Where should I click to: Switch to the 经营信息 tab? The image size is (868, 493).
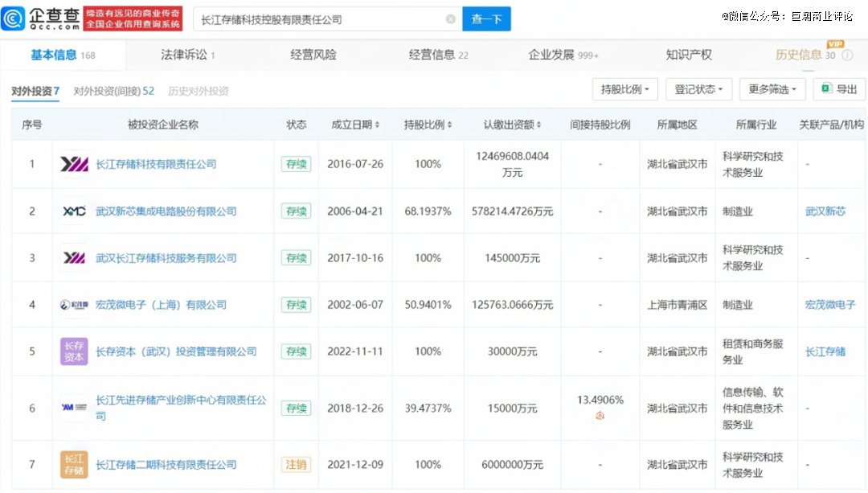(439, 55)
